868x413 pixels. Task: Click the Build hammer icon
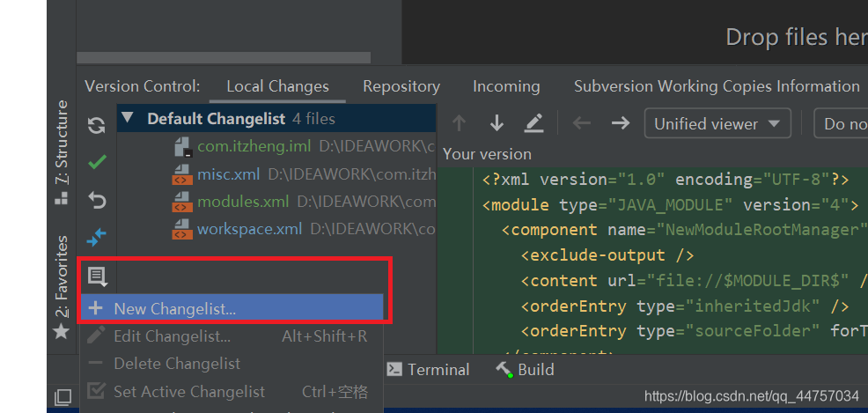tap(504, 370)
